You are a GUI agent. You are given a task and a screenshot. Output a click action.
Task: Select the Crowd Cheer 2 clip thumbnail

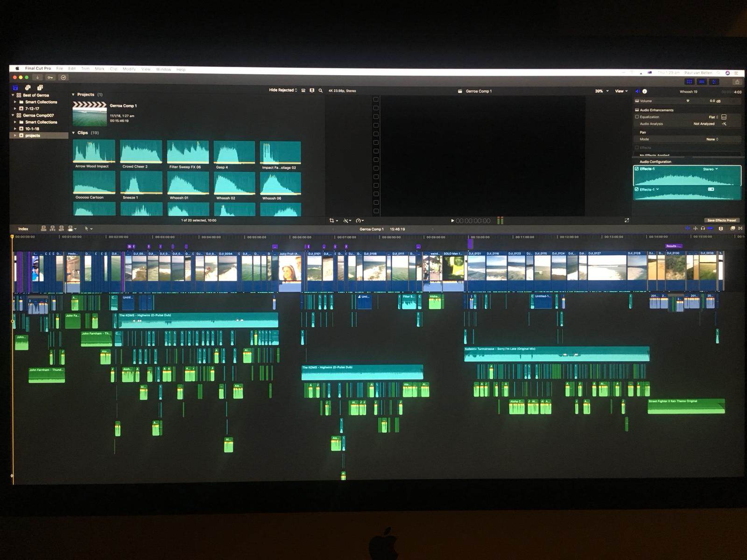[141, 152]
